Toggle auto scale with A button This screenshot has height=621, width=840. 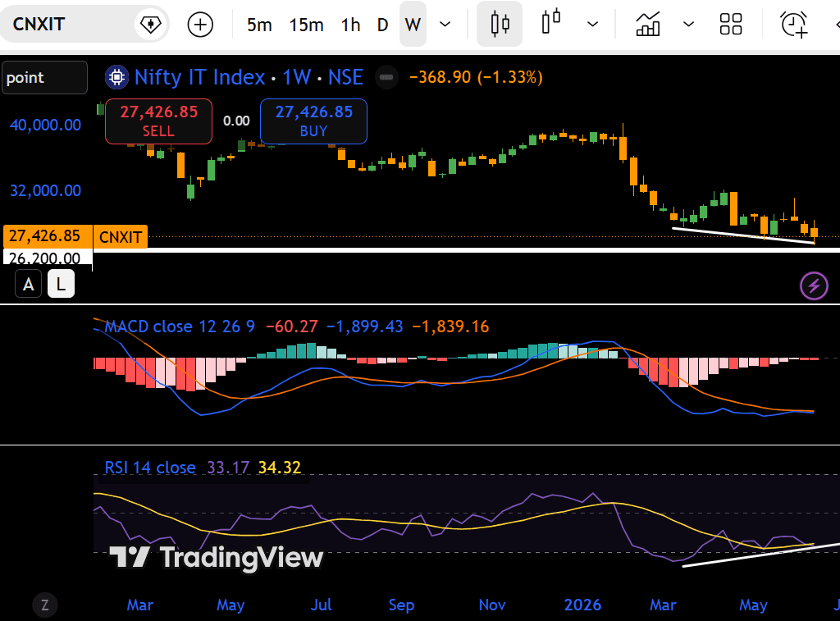[29, 284]
